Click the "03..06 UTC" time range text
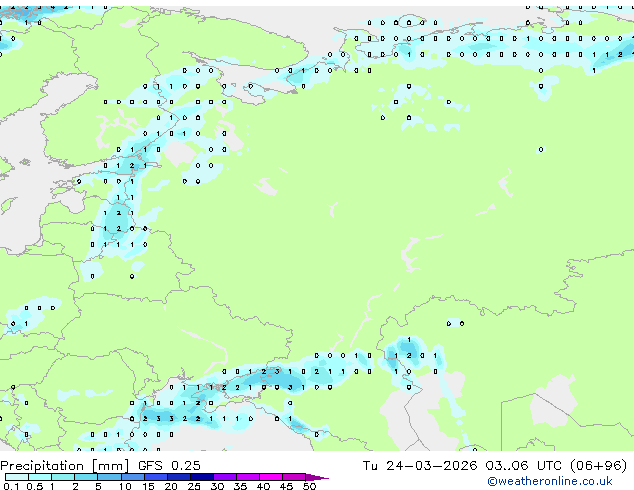The height and width of the screenshot is (490, 634). (524, 466)
